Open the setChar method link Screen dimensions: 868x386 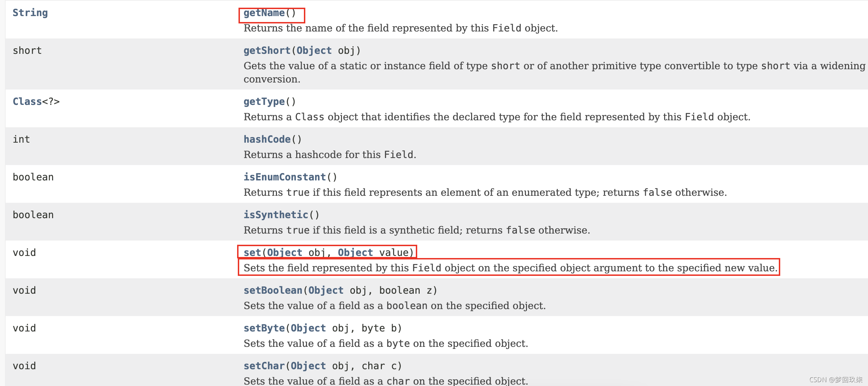264,366
